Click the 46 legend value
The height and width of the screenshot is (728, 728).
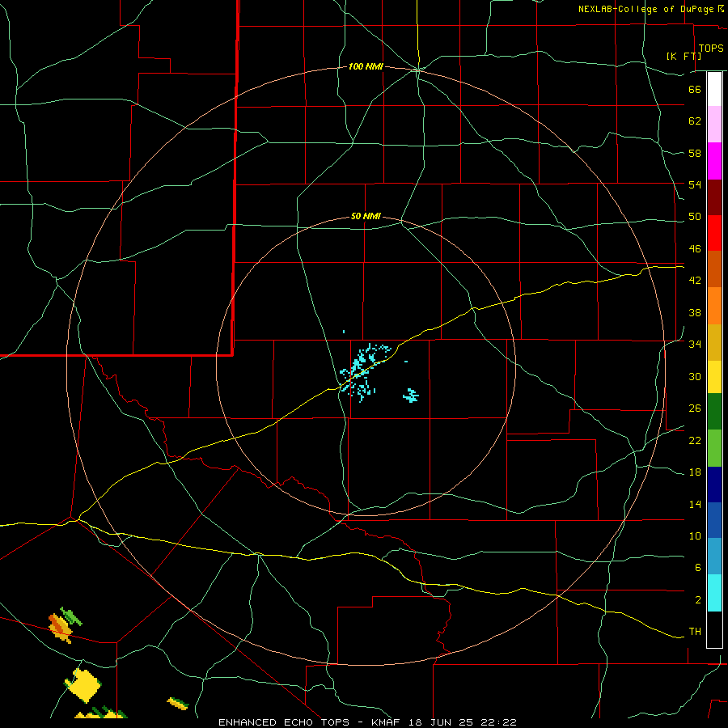coord(695,249)
